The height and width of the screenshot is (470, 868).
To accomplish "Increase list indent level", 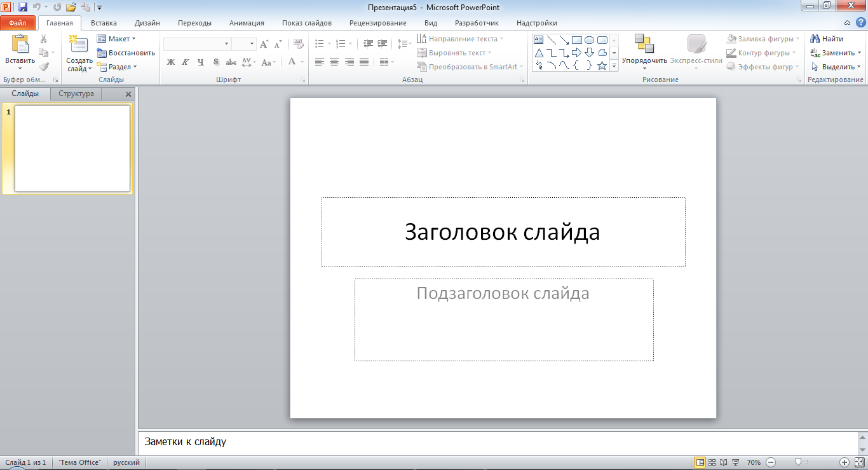I will coord(382,44).
